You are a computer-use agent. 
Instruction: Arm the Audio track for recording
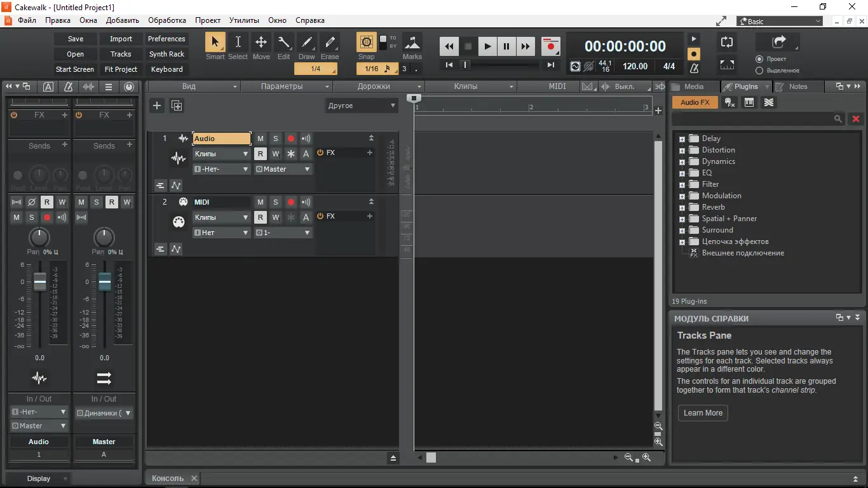pyautogui.click(x=290, y=138)
